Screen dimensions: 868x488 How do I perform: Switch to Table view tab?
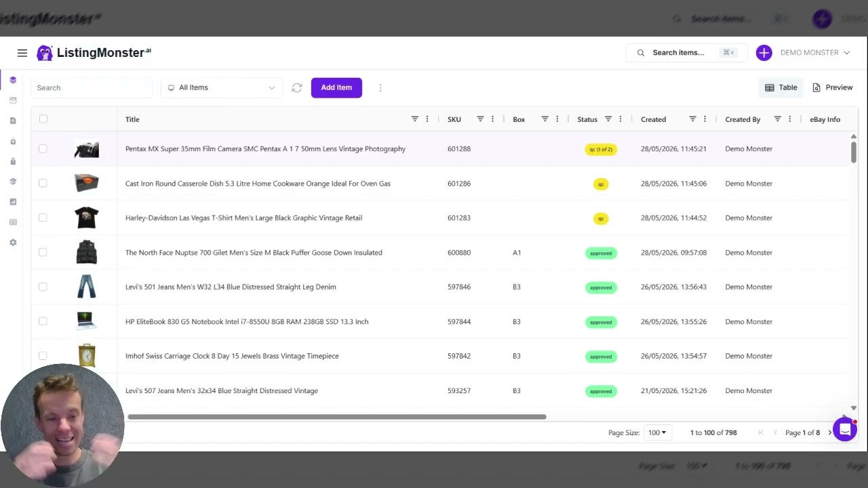[781, 87]
